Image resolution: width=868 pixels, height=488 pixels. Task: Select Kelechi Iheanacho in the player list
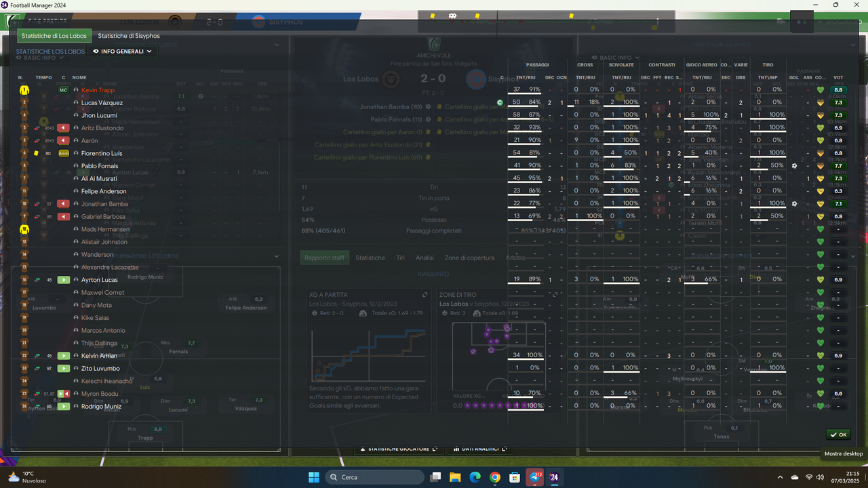point(107,382)
